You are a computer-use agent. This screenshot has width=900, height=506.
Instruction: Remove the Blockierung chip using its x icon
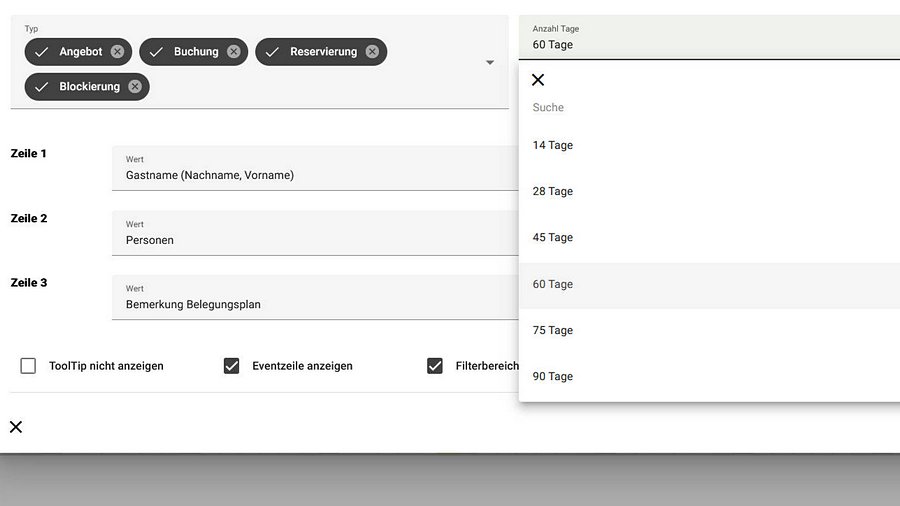[x=135, y=87]
